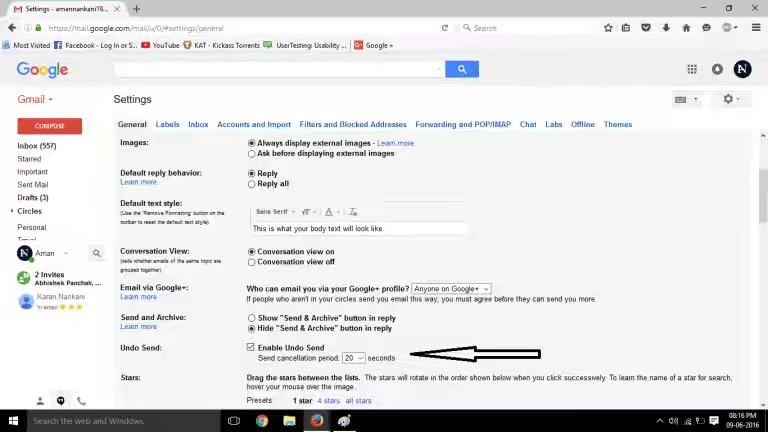This screenshot has height=432, width=768.
Task: Open the Themes tab
Action: coord(618,124)
